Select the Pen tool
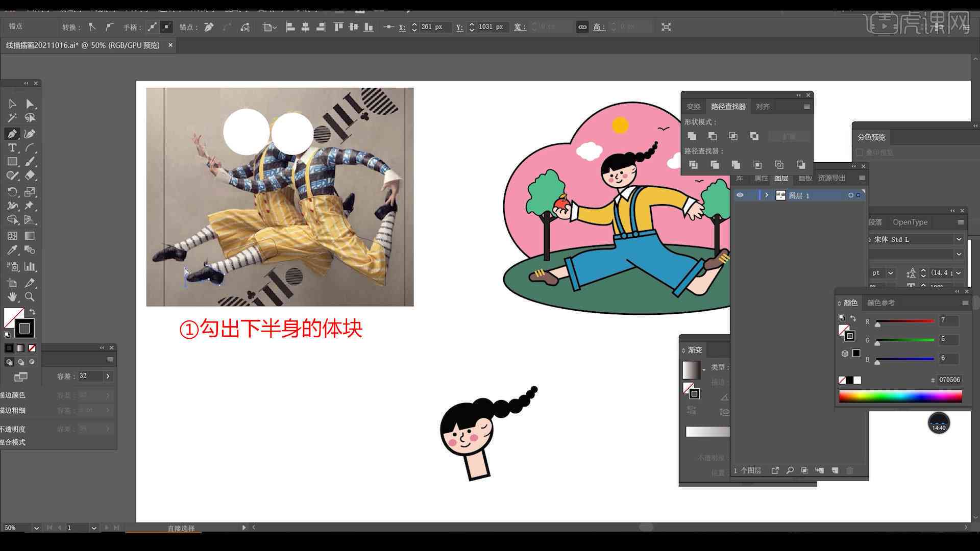Screen dimensions: 980x551 click(12, 134)
